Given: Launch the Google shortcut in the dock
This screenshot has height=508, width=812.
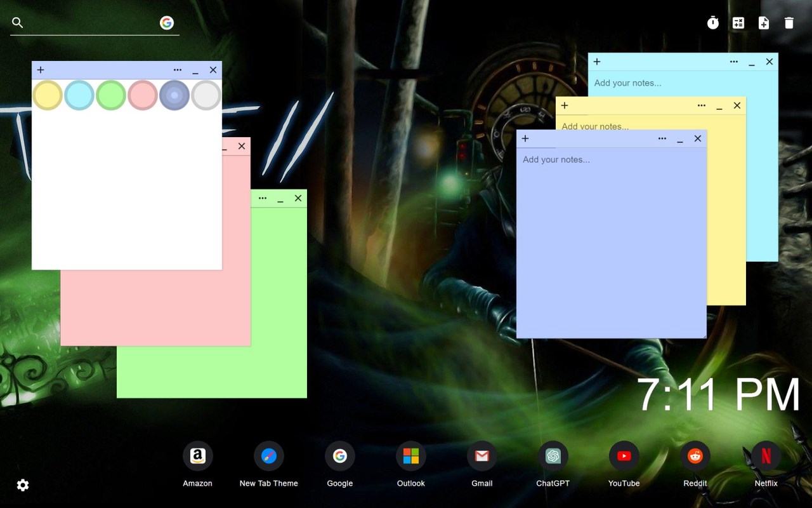Looking at the screenshot, I should pyautogui.click(x=340, y=456).
